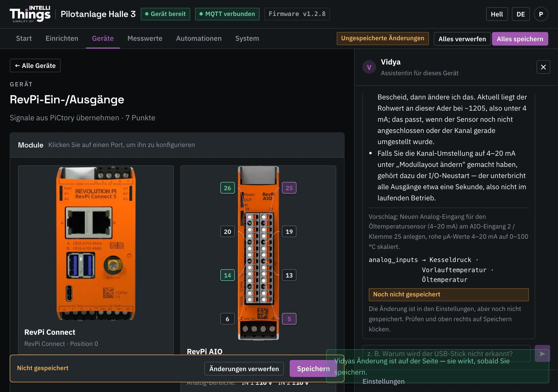The height and width of the screenshot is (392, 558).
Task: Switch theme using the Hell button
Action: (x=497, y=14)
